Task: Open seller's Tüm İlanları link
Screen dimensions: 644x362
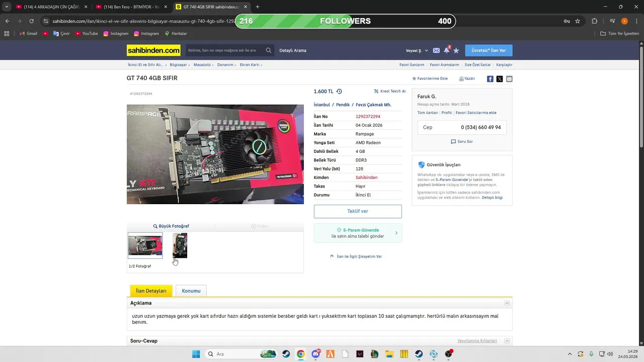Action: (x=428, y=113)
